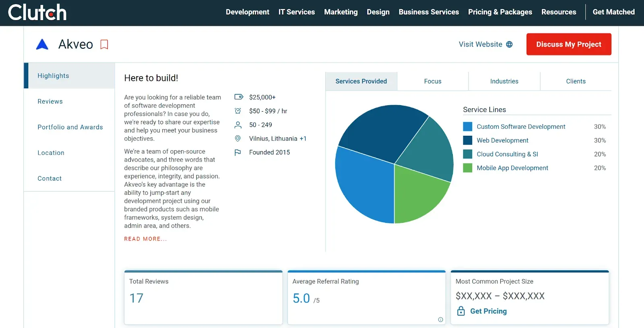Switch to the Focus tab
Viewport: 644px width, 328px height.
tap(433, 81)
